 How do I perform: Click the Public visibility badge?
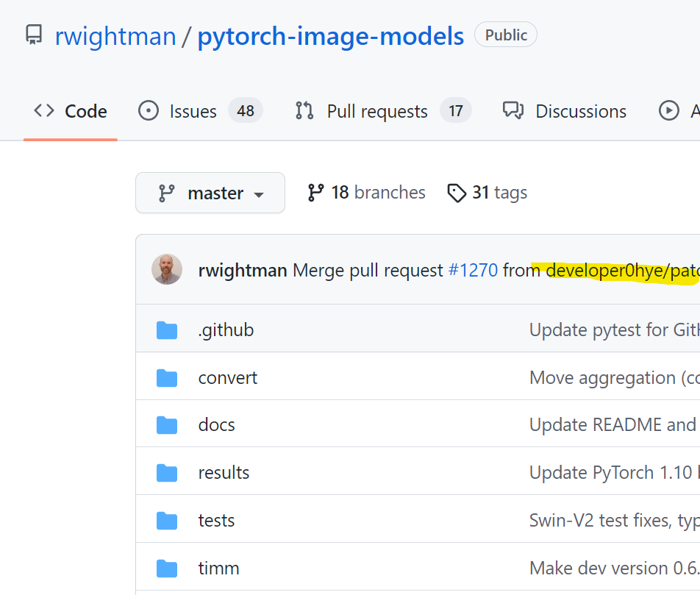[x=505, y=35]
